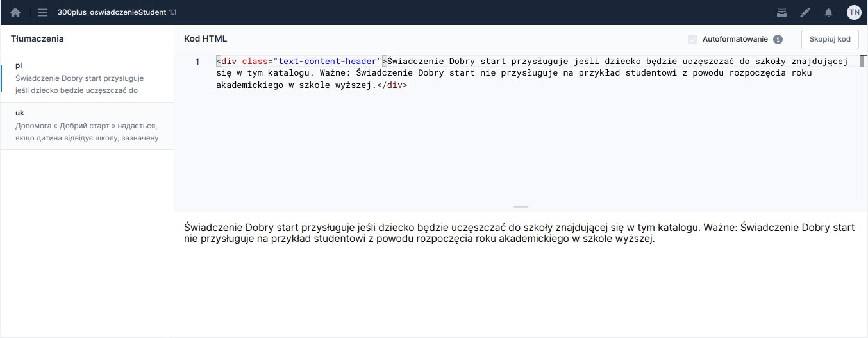Click the code editor vertical scrollbar

(x=862, y=62)
